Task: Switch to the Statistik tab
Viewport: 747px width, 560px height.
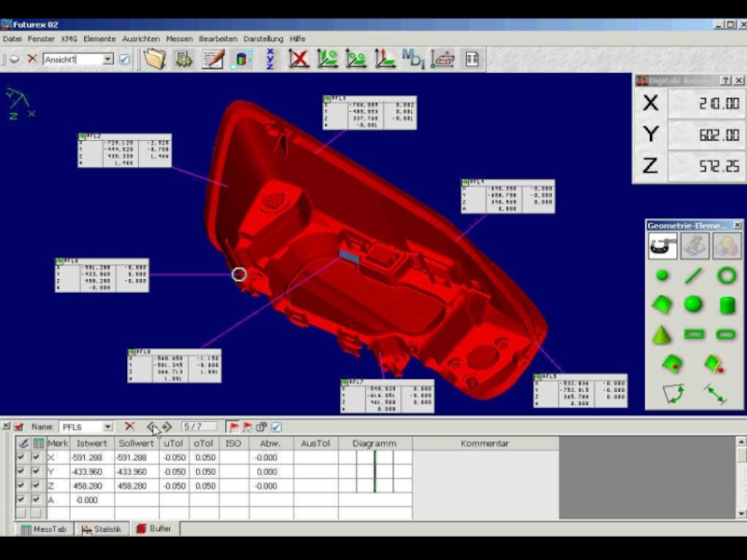Action: [101, 529]
